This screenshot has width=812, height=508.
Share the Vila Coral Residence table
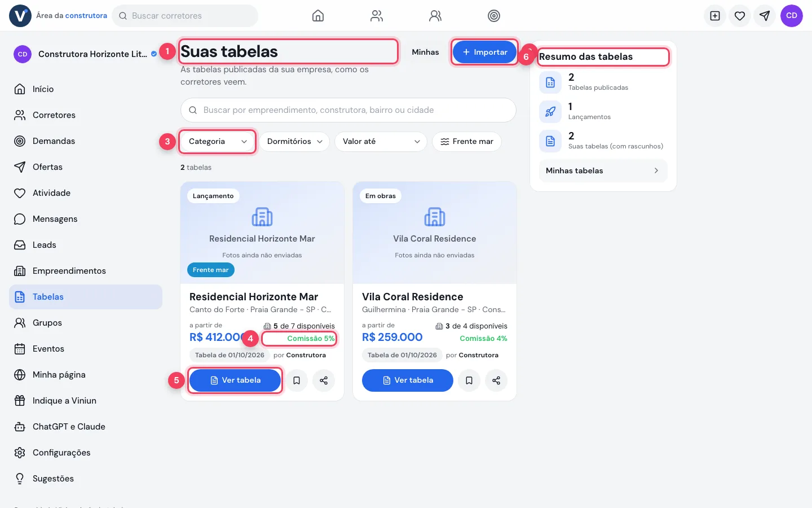point(496,380)
